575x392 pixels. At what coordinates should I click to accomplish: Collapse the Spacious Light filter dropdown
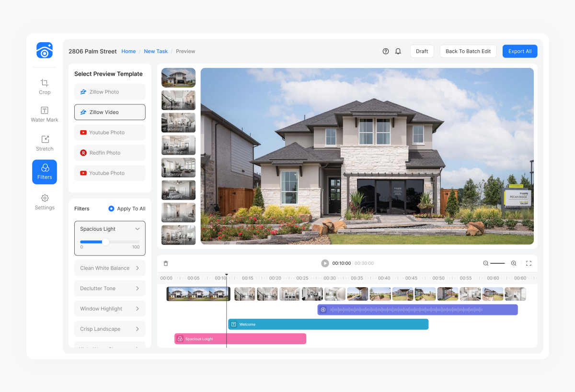pyautogui.click(x=138, y=229)
